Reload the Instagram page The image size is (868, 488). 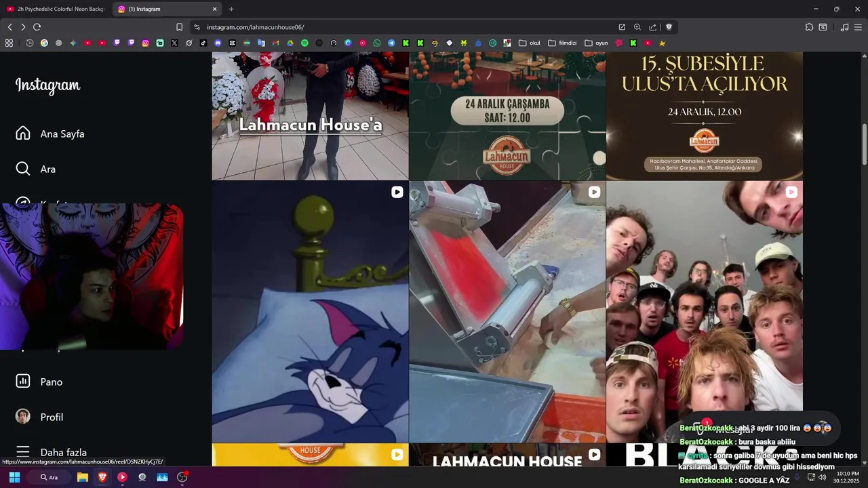tap(37, 27)
